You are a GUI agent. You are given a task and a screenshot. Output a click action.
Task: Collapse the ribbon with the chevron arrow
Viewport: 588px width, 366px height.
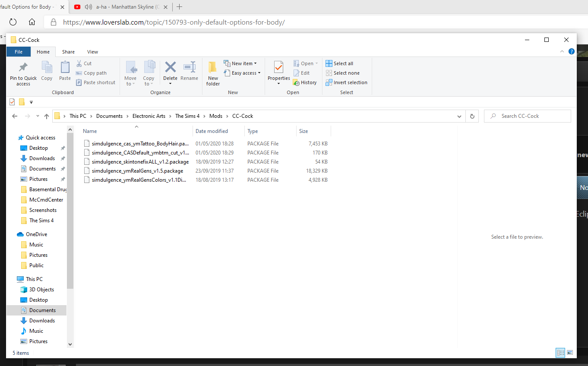point(562,51)
